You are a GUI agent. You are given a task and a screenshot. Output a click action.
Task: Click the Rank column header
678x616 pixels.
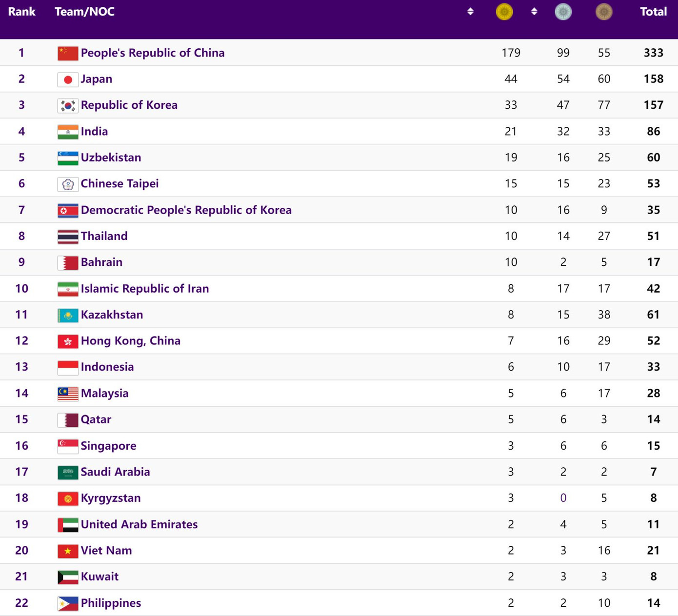[x=21, y=11]
